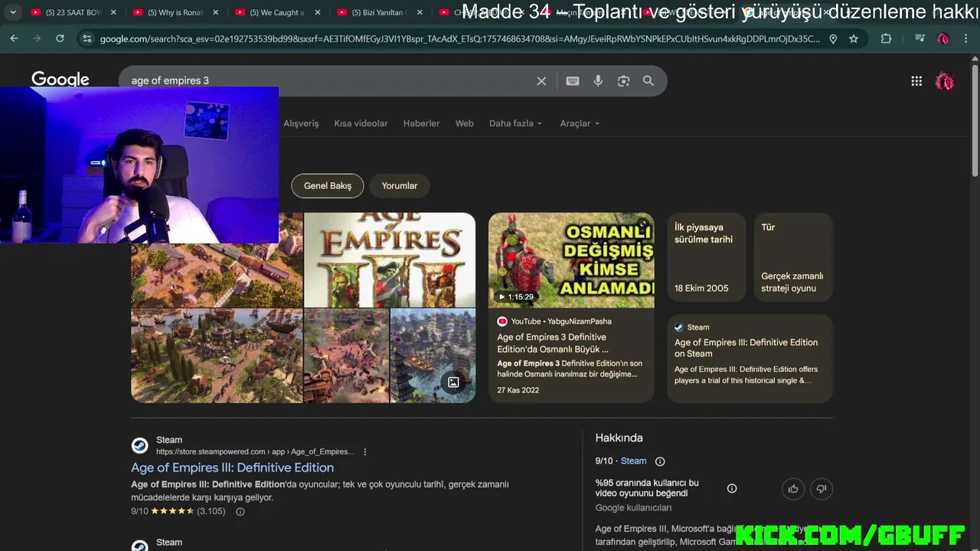
Task: Close the 'We Caught a' tab
Action: click(x=317, y=12)
